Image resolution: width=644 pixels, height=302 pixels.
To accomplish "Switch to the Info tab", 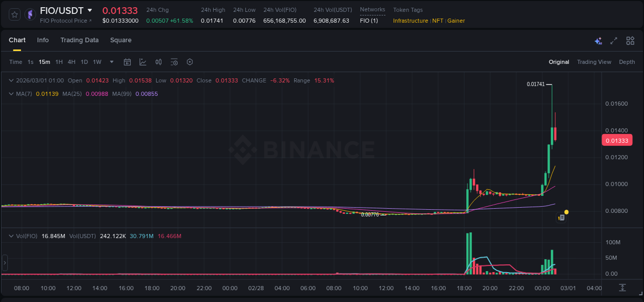I will (43, 40).
